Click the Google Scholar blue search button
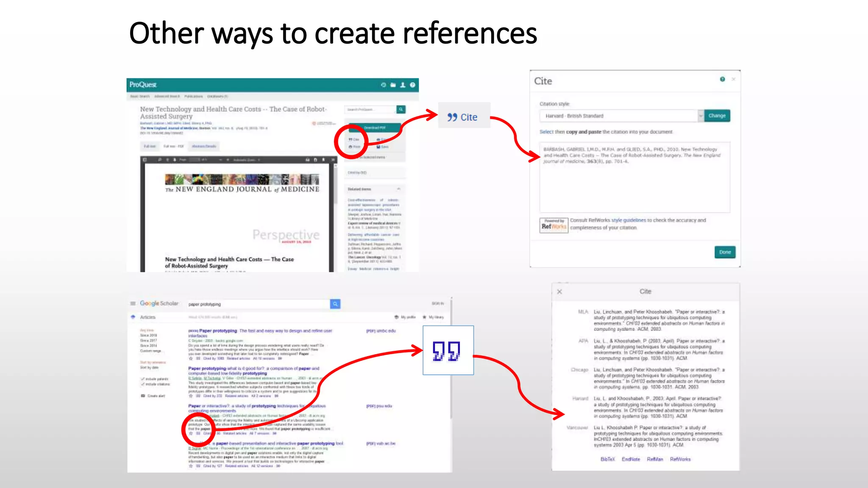The width and height of the screenshot is (868, 488). pyautogui.click(x=335, y=304)
